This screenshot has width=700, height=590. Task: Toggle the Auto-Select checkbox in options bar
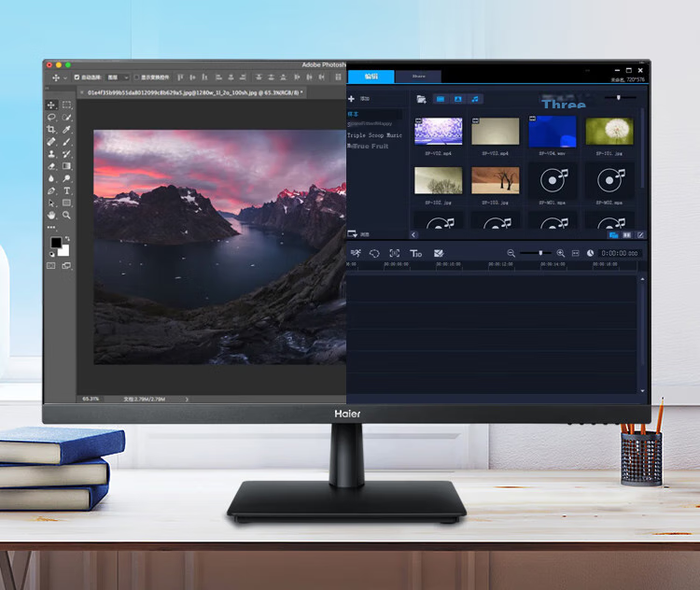pyautogui.click(x=77, y=77)
